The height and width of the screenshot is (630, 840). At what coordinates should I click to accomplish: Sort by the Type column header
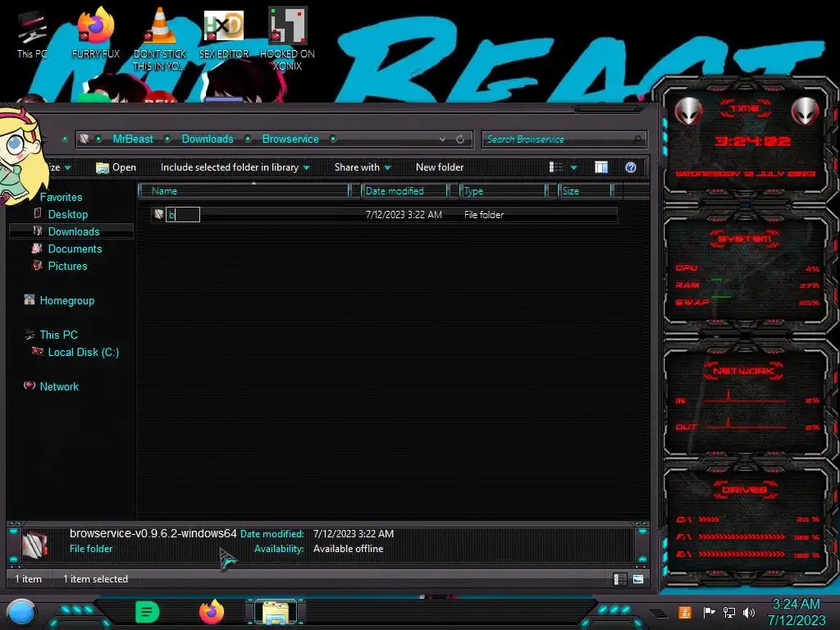(503, 190)
